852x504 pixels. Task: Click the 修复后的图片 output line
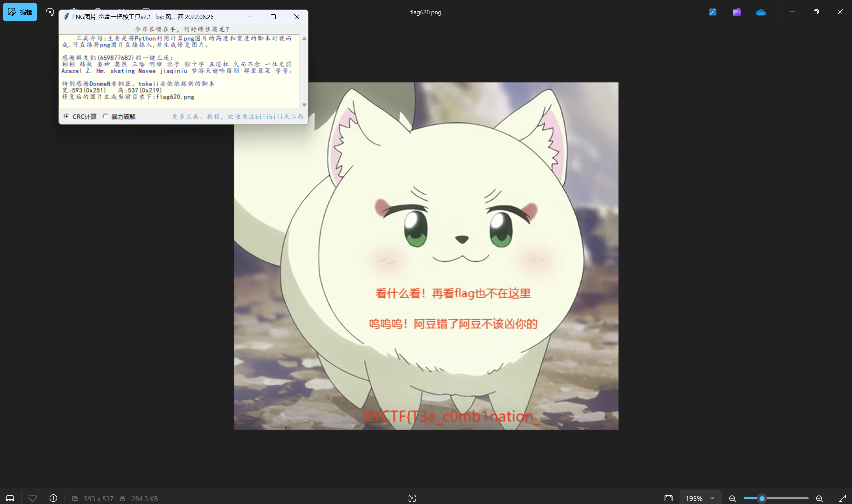point(128,97)
